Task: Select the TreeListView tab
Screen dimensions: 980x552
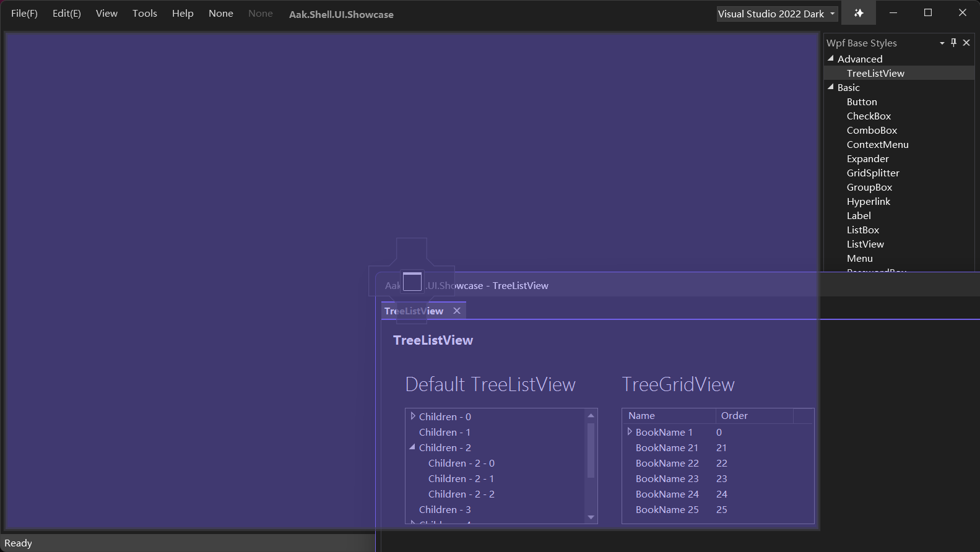Action: tap(414, 311)
